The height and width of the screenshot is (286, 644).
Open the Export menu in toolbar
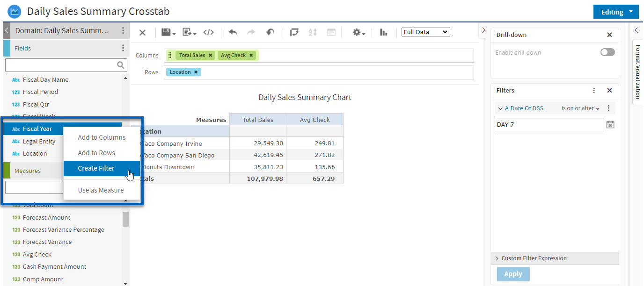[x=190, y=32]
